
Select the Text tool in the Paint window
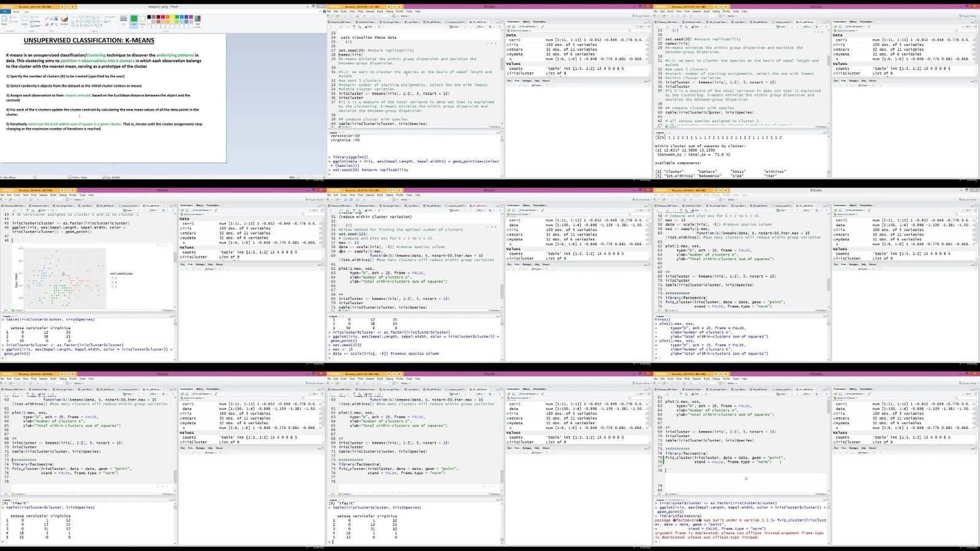pyautogui.click(x=56, y=18)
